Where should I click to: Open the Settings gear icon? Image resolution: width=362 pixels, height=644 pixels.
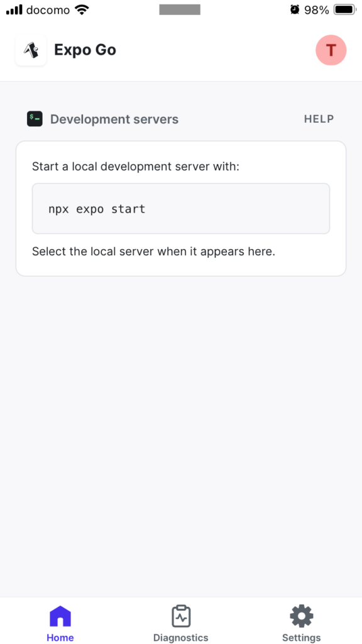click(x=301, y=616)
